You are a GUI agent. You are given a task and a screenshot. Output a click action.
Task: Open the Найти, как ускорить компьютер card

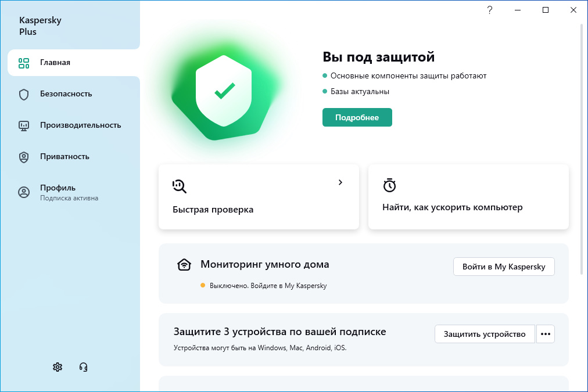pyautogui.click(x=468, y=196)
